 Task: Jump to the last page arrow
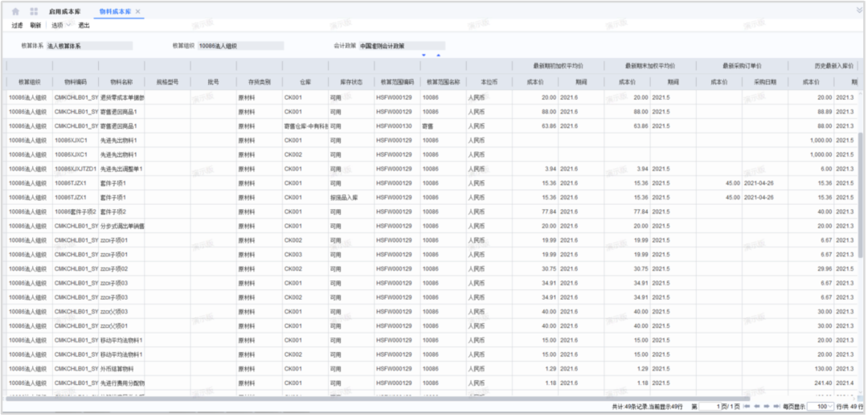pyautogui.click(x=776, y=407)
